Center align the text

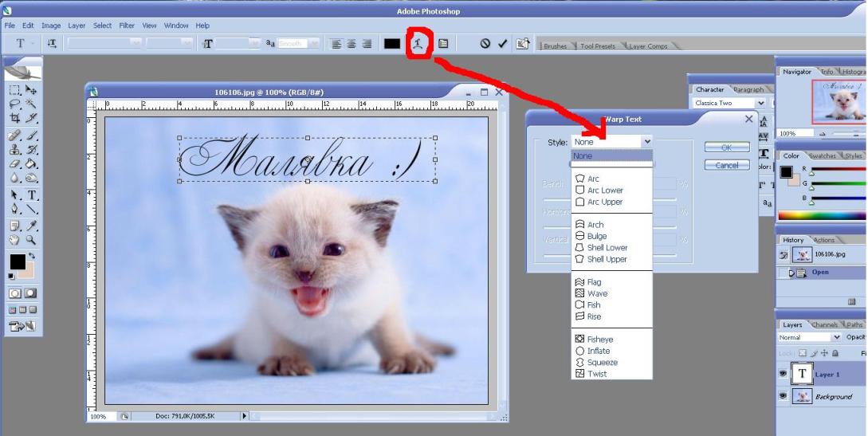tap(352, 44)
